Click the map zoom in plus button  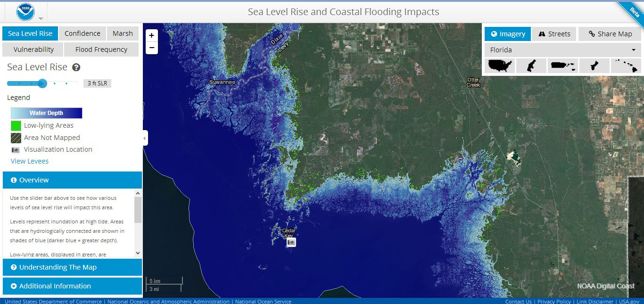tap(151, 35)
